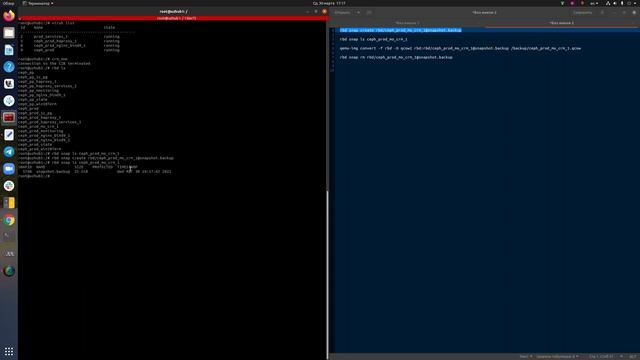Click the Open button in the text editor
The height and width of the screenshot is (360, 640).
coord(342,13)
